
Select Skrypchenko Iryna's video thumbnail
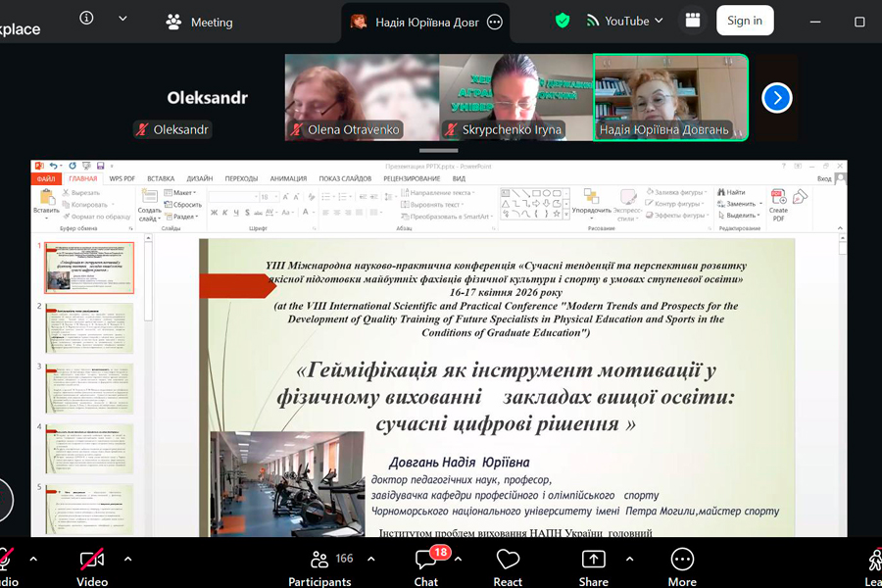click(x=515, y=97)
